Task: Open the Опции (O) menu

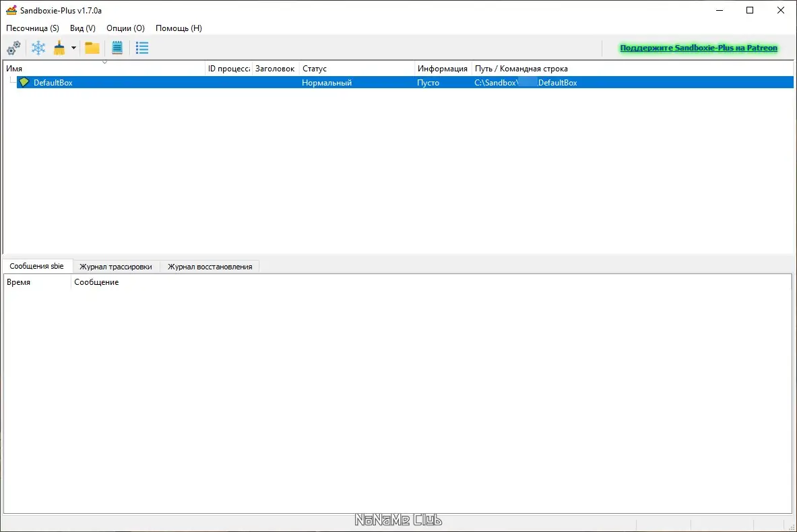Action: click(125, 28)
